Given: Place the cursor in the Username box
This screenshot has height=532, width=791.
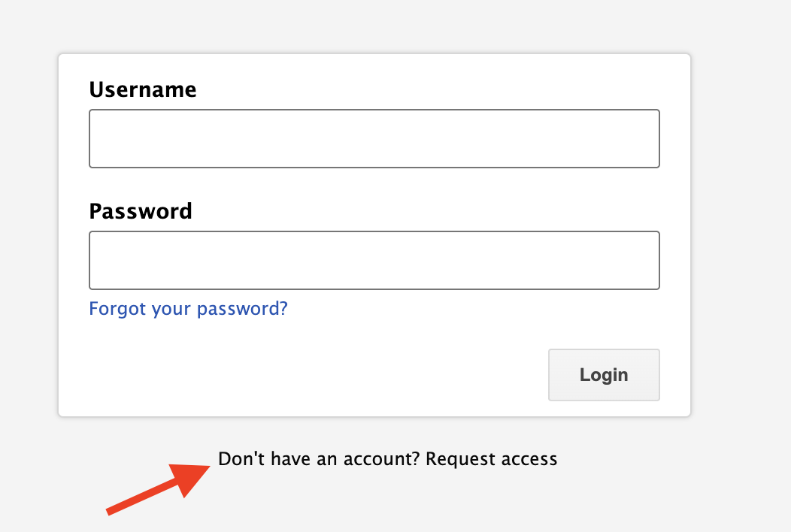Looking at the screenshot, I should (x=374, y=139).
